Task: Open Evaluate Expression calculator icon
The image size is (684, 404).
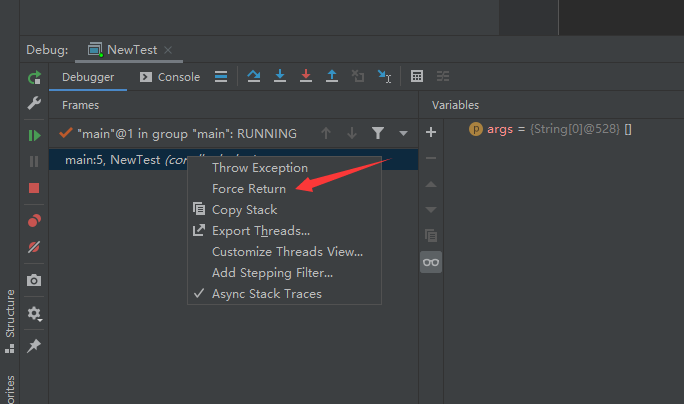Action: (417, 76)
